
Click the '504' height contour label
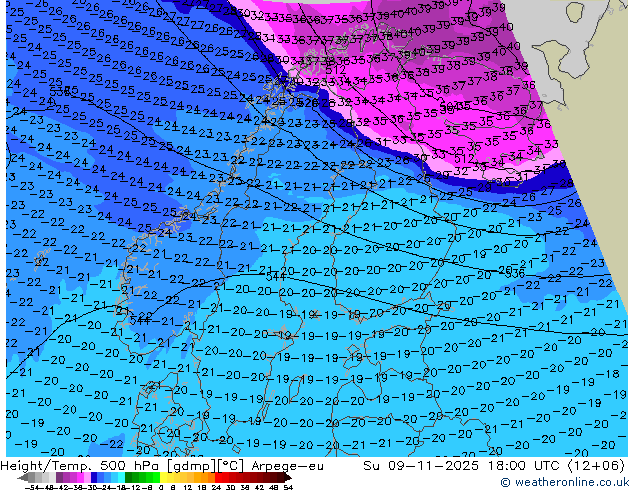[x=448, y=108]
